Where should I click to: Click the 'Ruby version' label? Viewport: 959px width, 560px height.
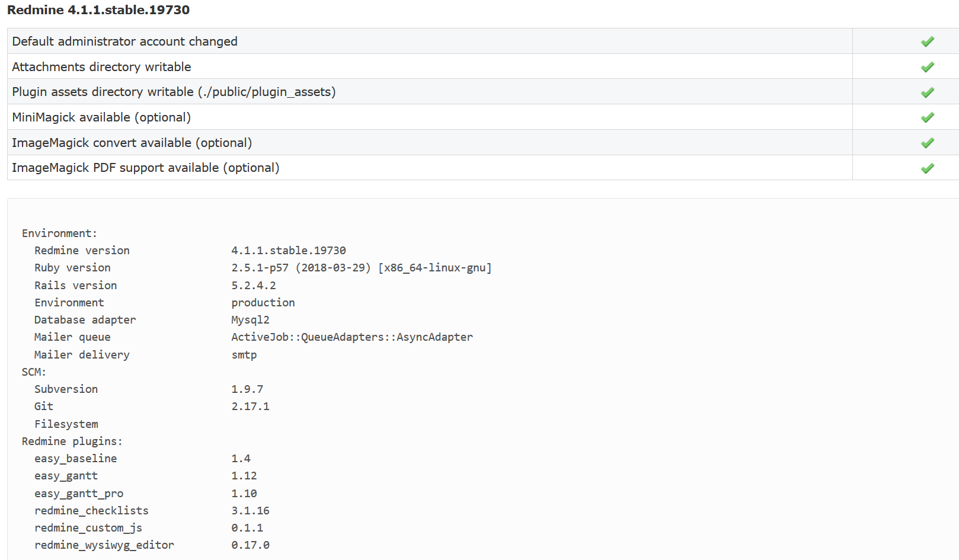pos(72,268)
